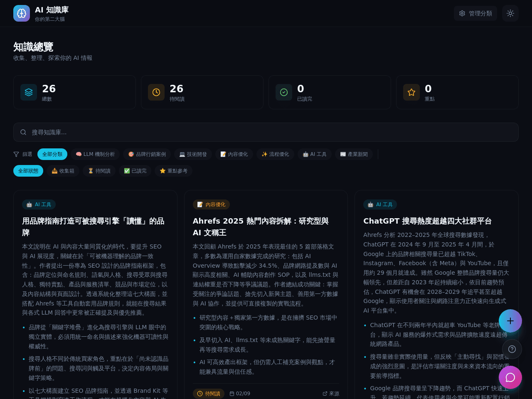Click AI 工具 tag on ChatGPT card
The height and width of the screenshot is (399, 532).
380,204
